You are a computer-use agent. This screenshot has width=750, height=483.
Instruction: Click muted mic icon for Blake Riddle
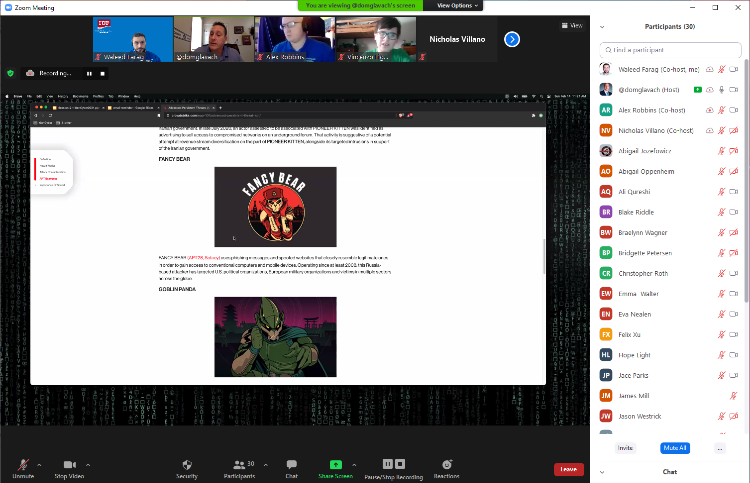pos(722,212)
